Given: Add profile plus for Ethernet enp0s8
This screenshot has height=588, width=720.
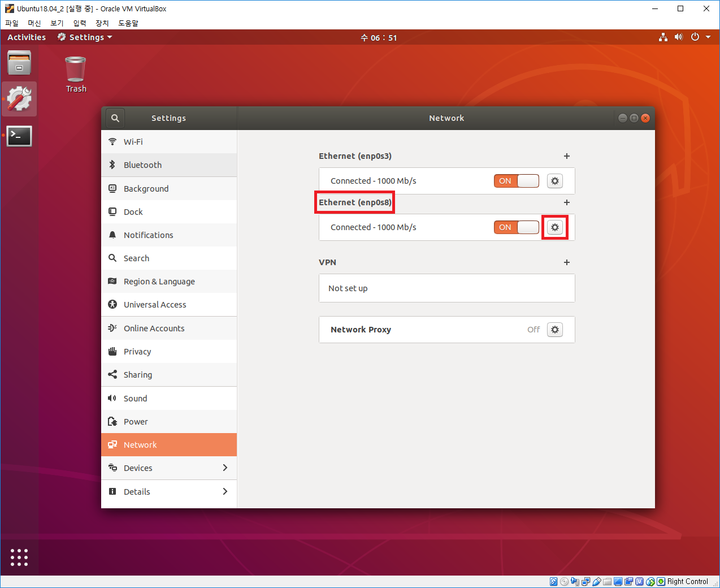Looking at the screenshot, I should click(567, 202).
